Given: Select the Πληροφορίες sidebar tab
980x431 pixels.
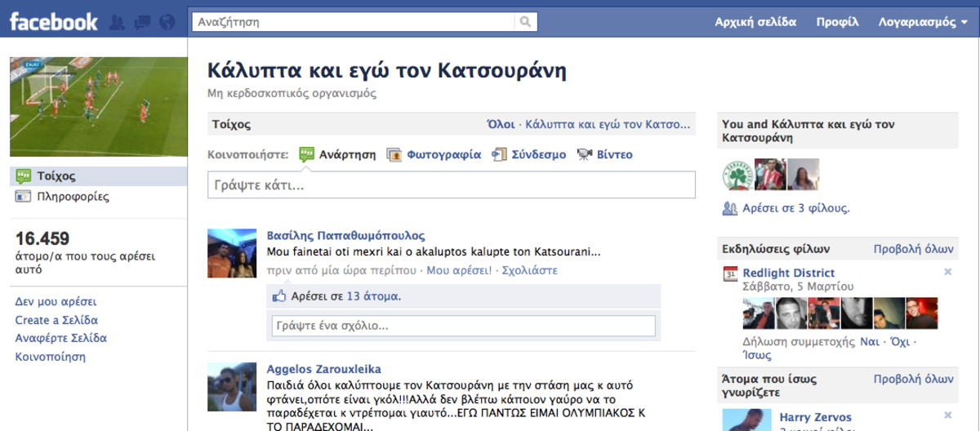Looking at the screenshot, I should pos(99,196).
